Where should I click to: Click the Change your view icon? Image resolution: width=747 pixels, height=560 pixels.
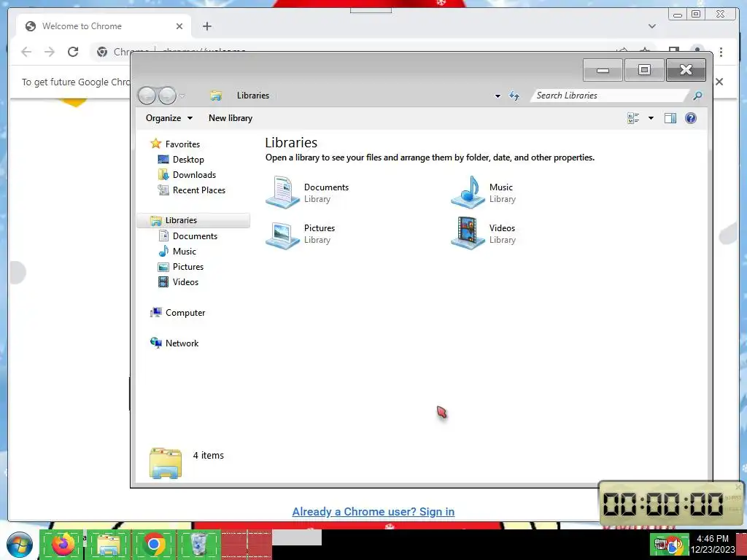click(x=633, y=118)
